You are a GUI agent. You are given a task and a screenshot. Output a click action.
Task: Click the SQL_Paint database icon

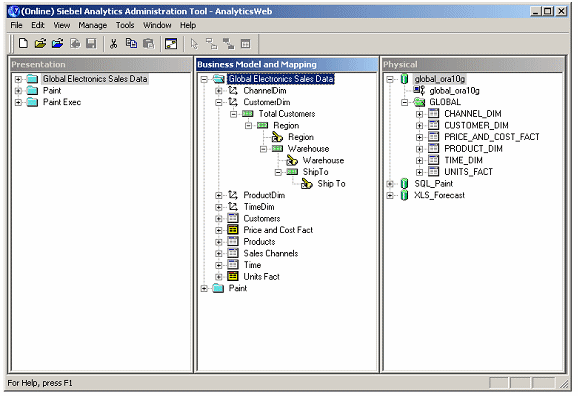tap(404, 184)
